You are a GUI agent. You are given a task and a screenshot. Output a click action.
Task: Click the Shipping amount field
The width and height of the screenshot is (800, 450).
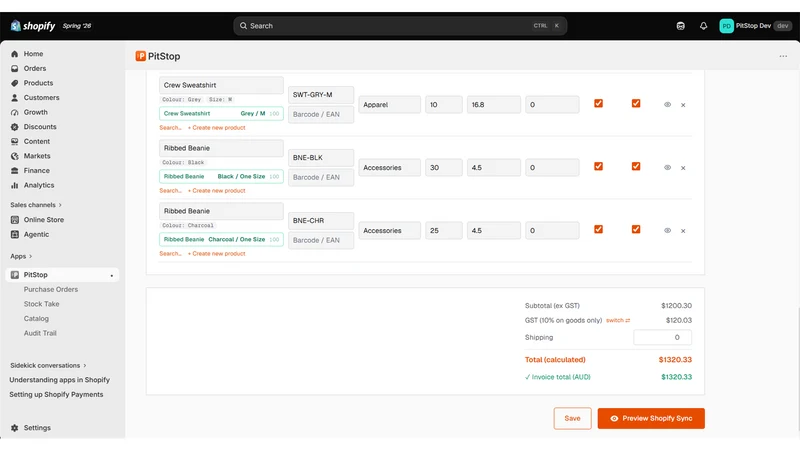click(662, 337)
